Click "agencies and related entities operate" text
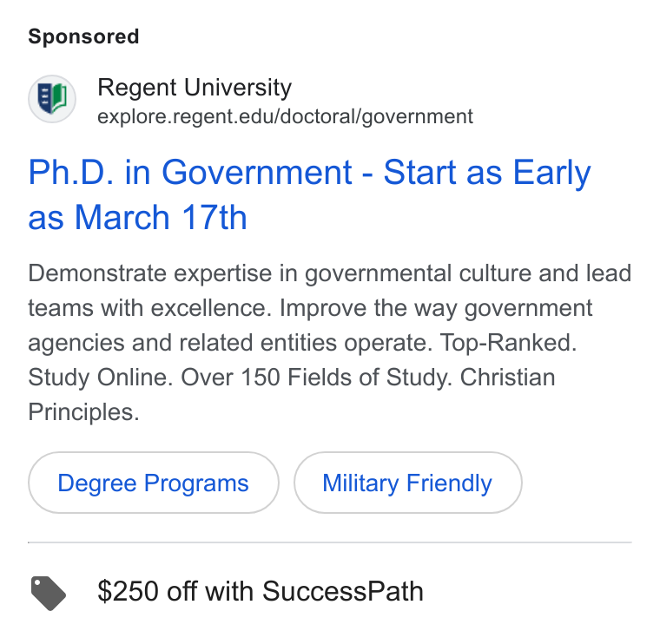The height and width of the screenshot is (644, 660). (230, 343)
